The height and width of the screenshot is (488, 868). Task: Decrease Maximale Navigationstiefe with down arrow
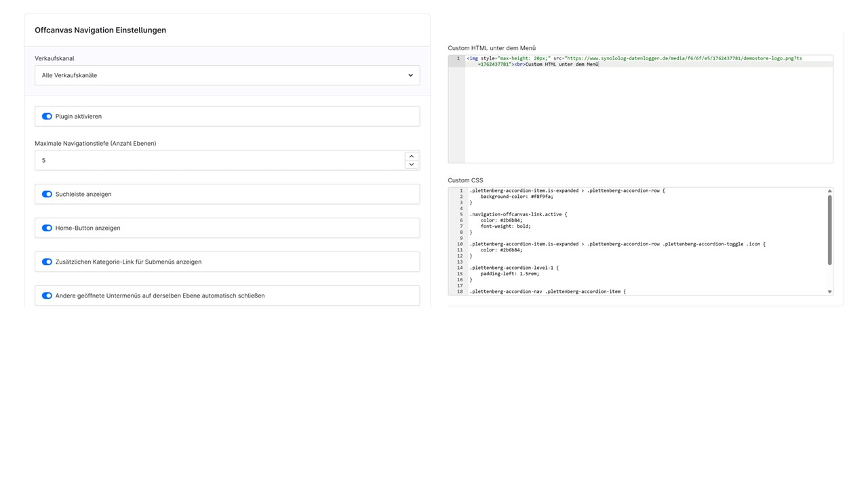(411, 165)
